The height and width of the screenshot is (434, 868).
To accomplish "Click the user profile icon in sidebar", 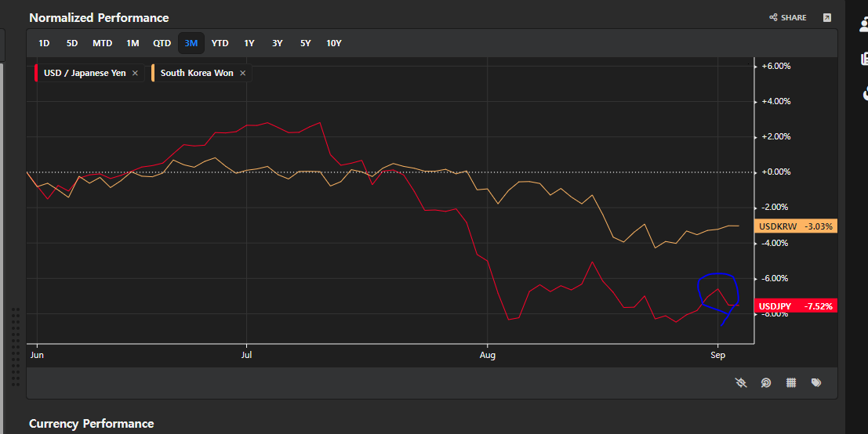I will (x=865, y=24).
